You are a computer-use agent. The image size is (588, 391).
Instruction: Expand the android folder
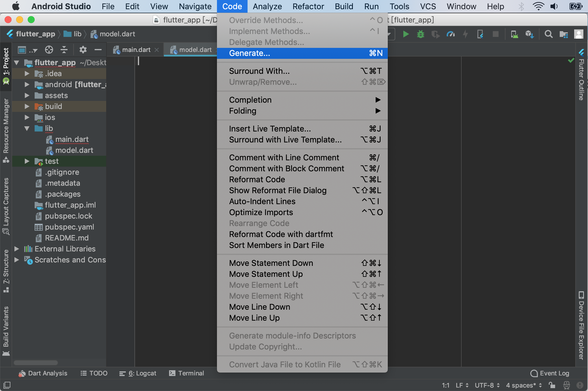27,84
